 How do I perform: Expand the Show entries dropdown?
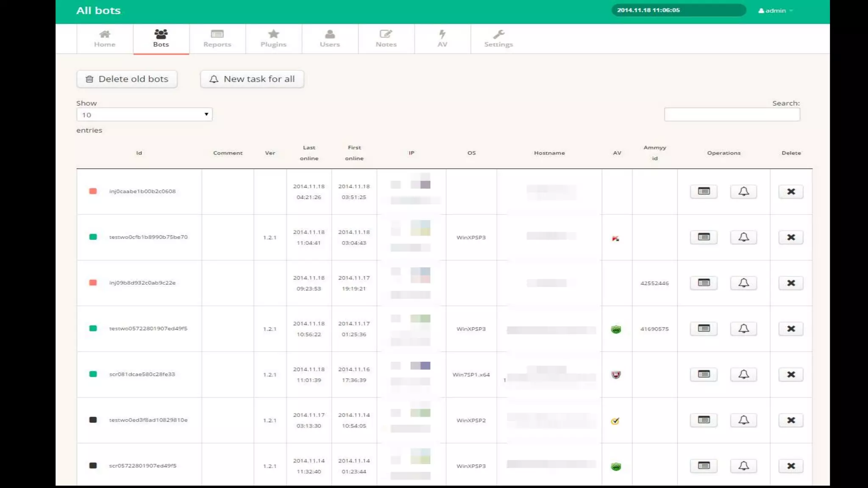(144, 115)
